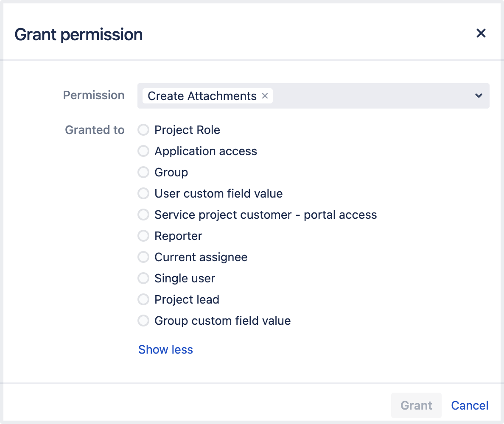Pick Group custom field value option
Viewport: 504px width, 424px height.
143,321
